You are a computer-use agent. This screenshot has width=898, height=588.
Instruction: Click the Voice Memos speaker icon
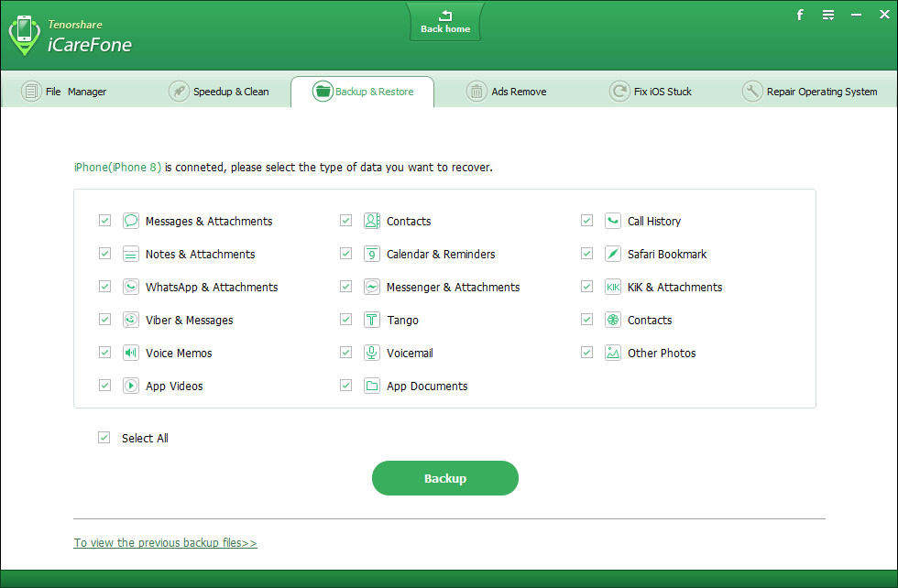click(x=131, y=353)
